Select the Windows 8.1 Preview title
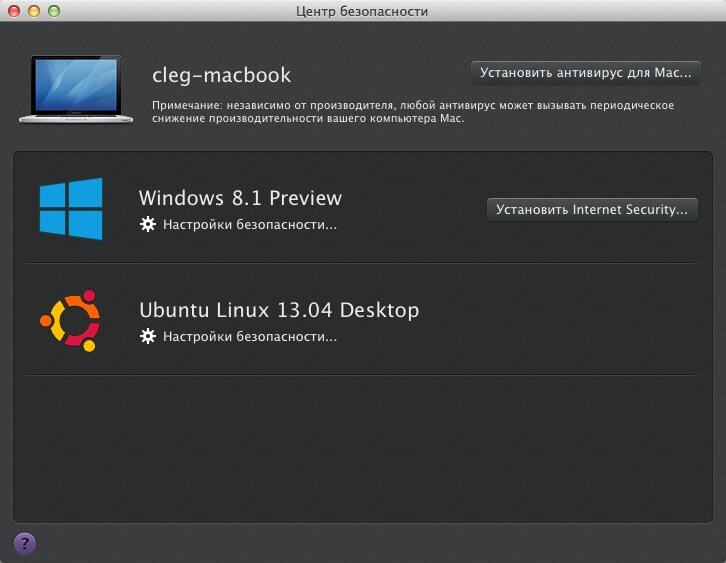The image size is (726, 563). tap(240, 198)
